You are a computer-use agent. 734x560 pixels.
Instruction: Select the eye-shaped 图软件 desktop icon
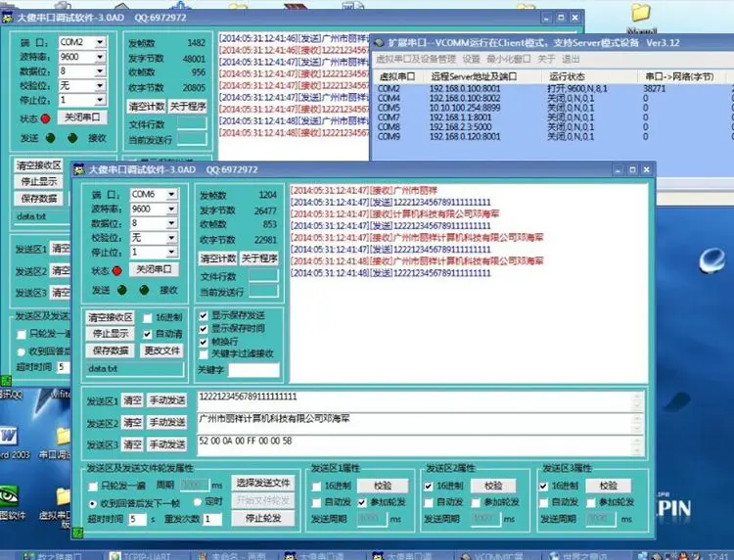9,496
